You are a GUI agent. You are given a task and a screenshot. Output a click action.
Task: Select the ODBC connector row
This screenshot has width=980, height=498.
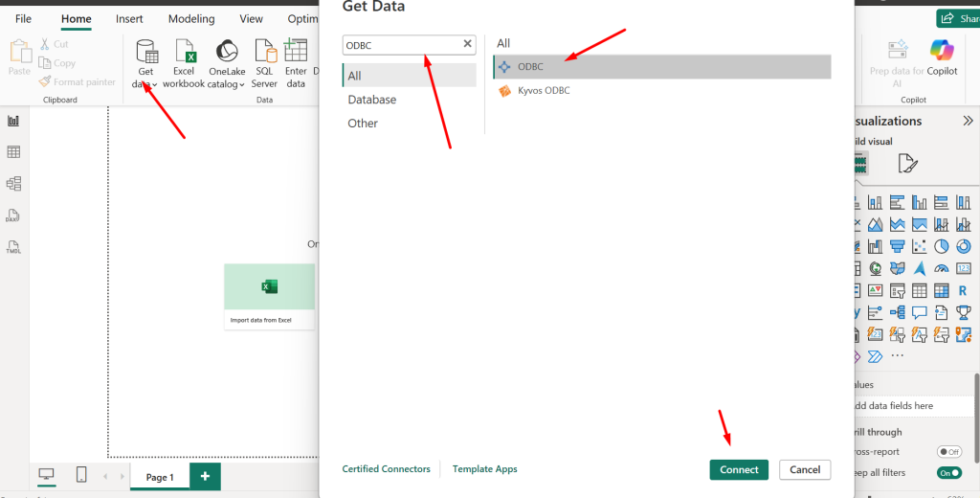click(x=662, y=67)
